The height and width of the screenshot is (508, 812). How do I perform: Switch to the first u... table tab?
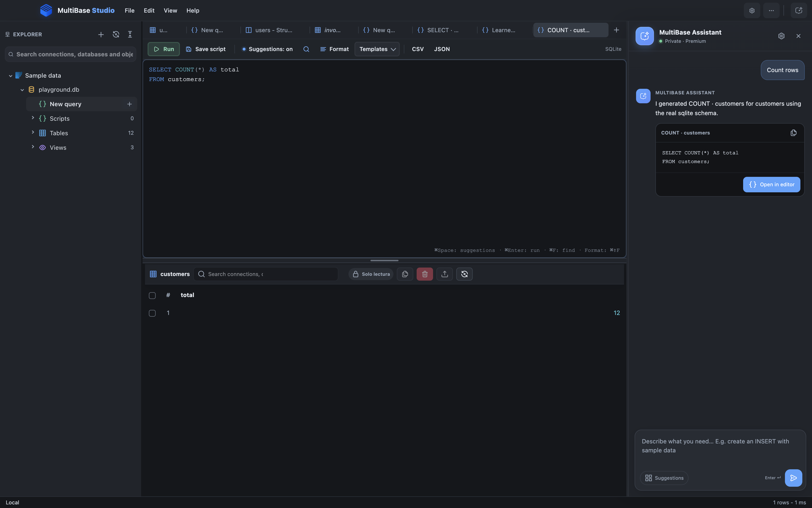(x=163, y=30)
